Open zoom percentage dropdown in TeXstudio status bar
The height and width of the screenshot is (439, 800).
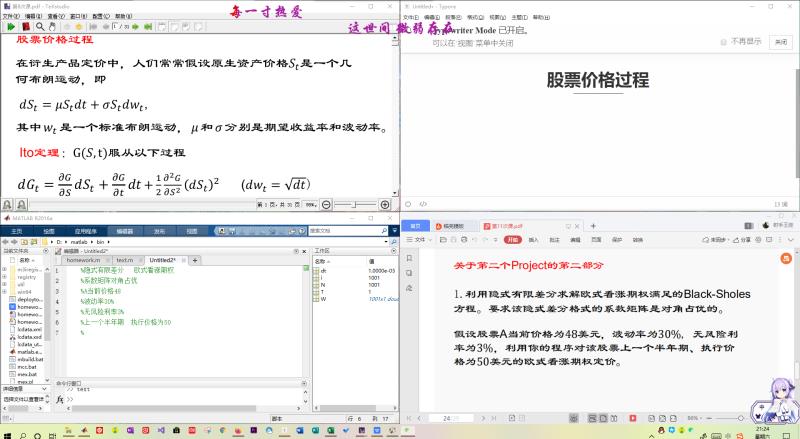(x=311, y=205)
